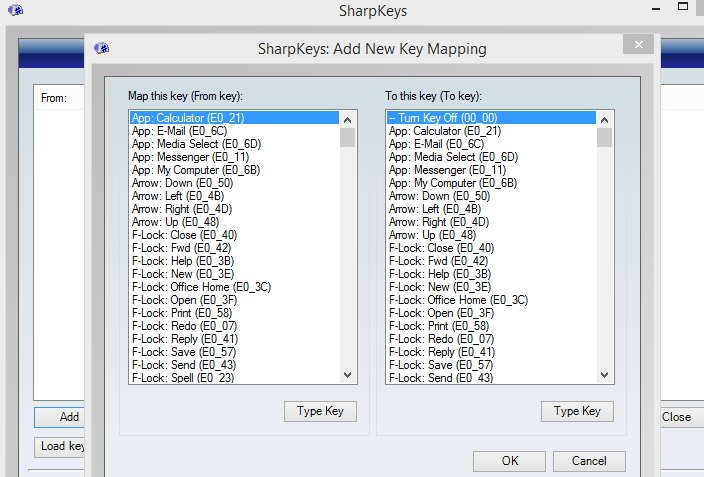
Task: Click the SharpKeys app icon in main title bar
Action: tap(15, 10)
